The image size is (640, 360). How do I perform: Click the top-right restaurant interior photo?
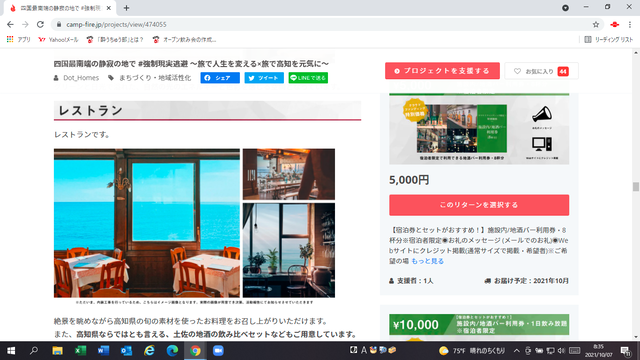[289, 174]
